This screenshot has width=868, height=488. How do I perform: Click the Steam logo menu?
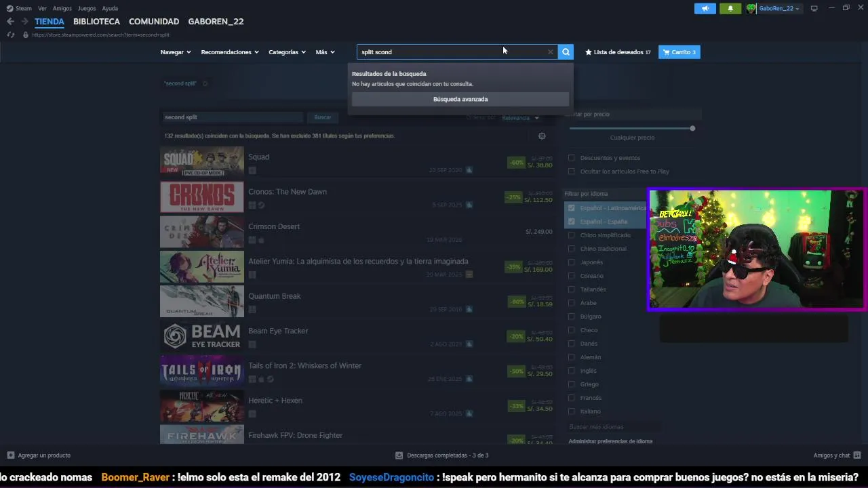click(x=19, y=8)
